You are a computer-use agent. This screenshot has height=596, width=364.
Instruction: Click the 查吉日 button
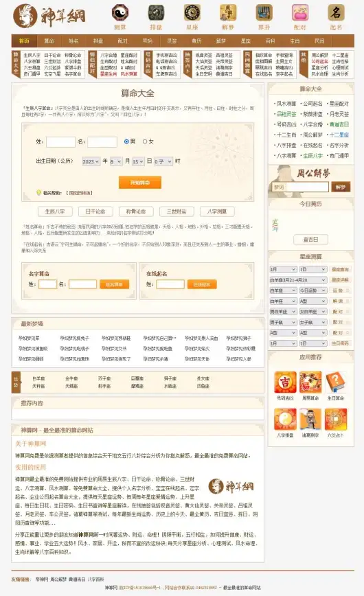point(310,240)
